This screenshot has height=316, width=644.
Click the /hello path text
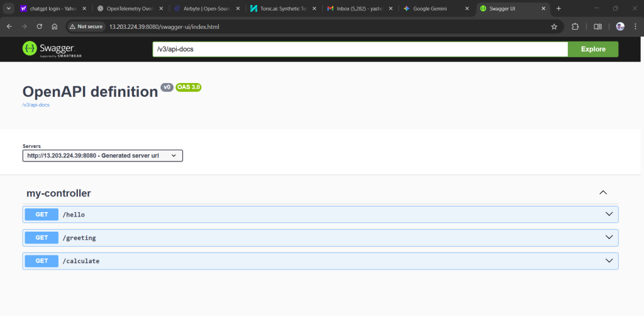pos(74,215)
